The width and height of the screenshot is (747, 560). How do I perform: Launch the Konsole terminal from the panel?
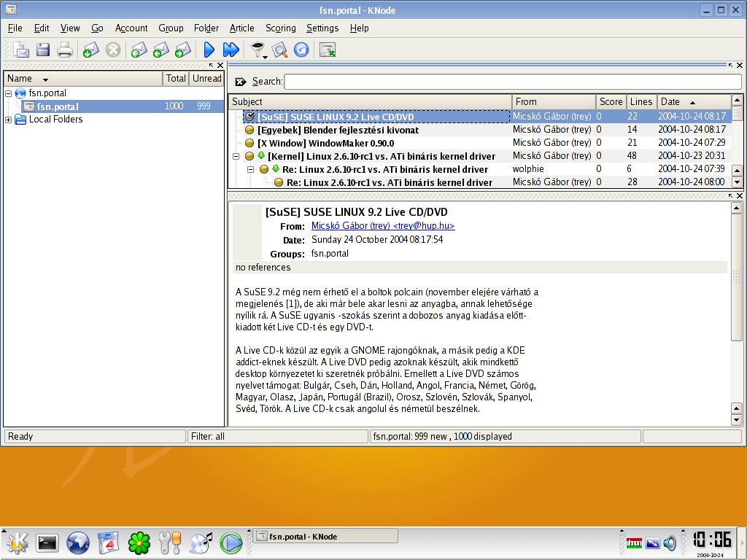pyautogui.click(x=47, y=542)
